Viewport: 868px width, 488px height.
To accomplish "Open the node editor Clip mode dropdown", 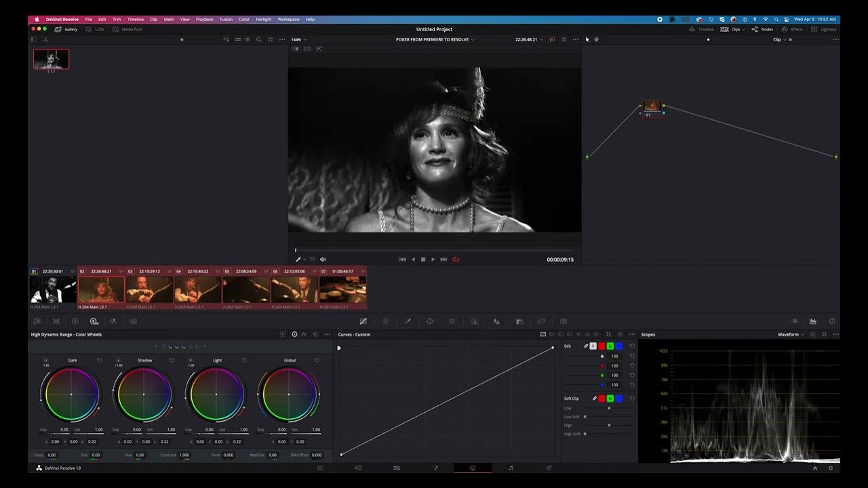I will tap(780, 39).
